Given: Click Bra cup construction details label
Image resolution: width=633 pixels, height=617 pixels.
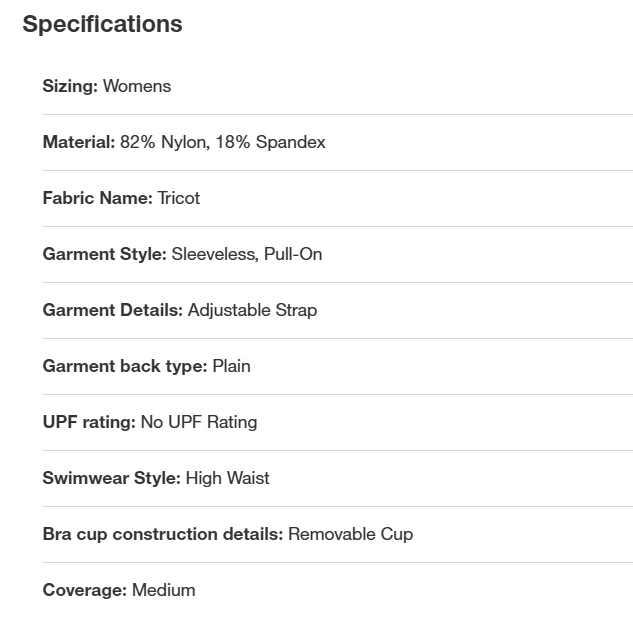Looking at the screenshot, I should pyautogui.click(x=162, y=534).
